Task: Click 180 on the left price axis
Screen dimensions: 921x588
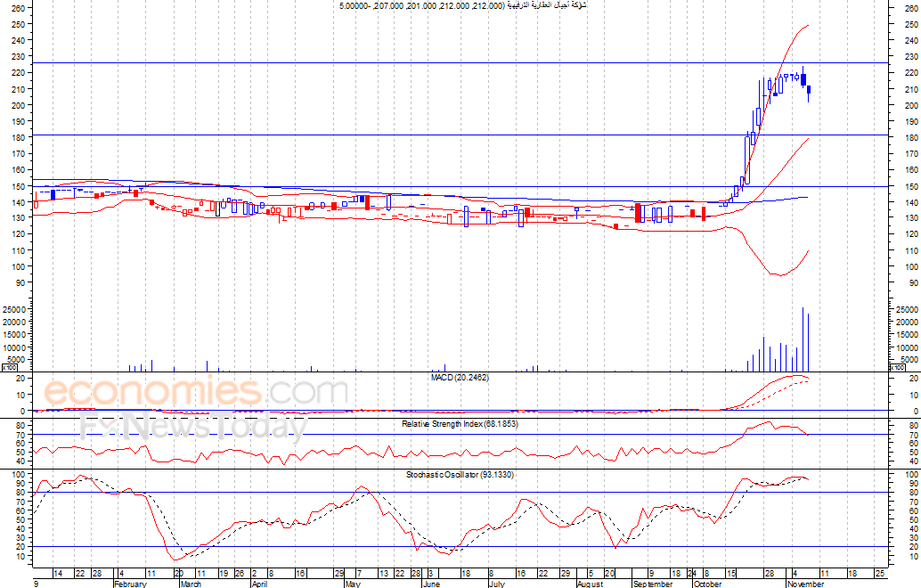Action: pos(18,137)
